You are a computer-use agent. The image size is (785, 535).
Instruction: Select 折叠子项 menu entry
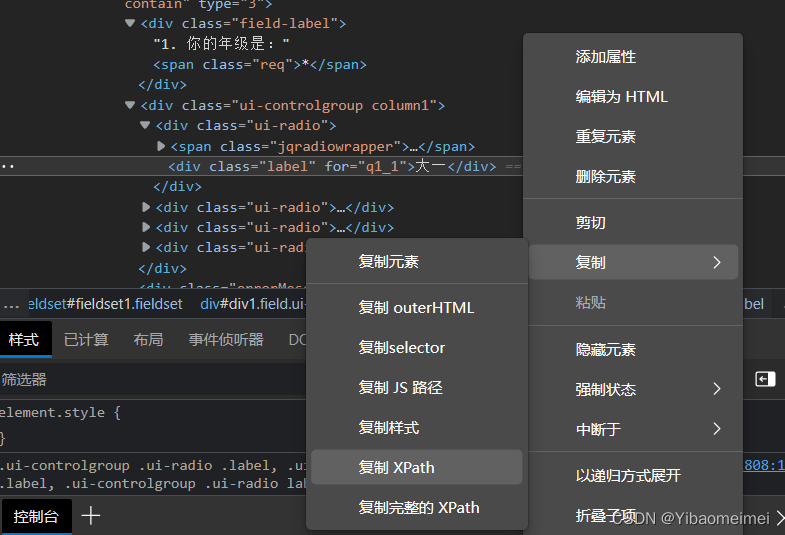pyautogui.click(x=633, y=515)
